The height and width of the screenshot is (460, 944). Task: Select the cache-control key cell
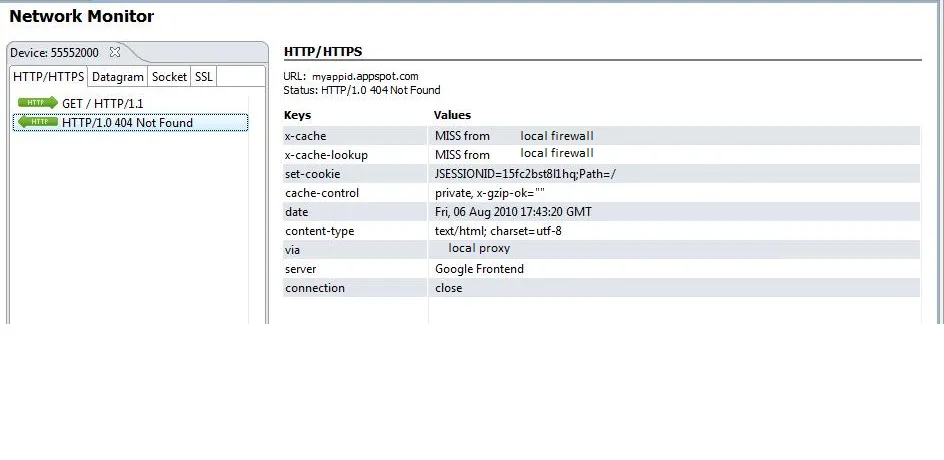pyautogui.click(x=355, y=193)
